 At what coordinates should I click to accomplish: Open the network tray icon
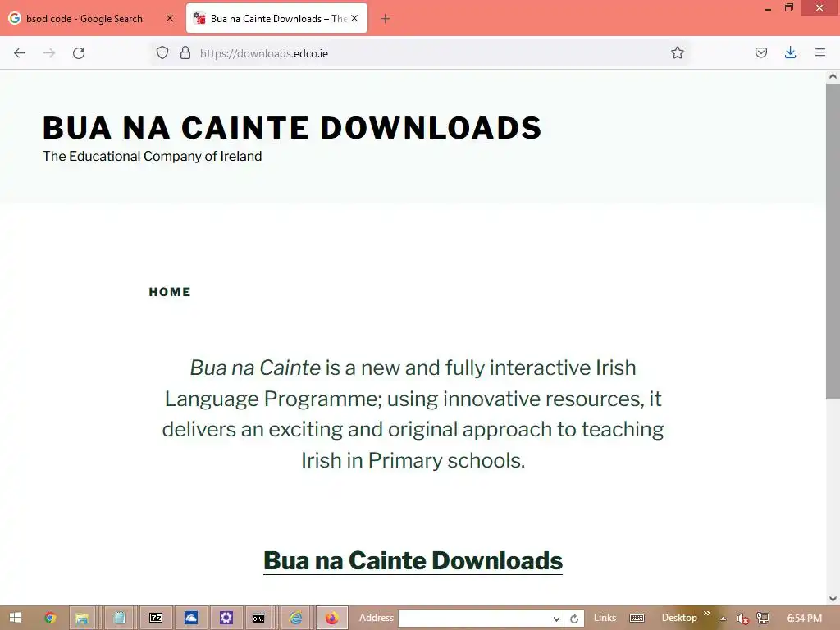click(x=763, y=619)
